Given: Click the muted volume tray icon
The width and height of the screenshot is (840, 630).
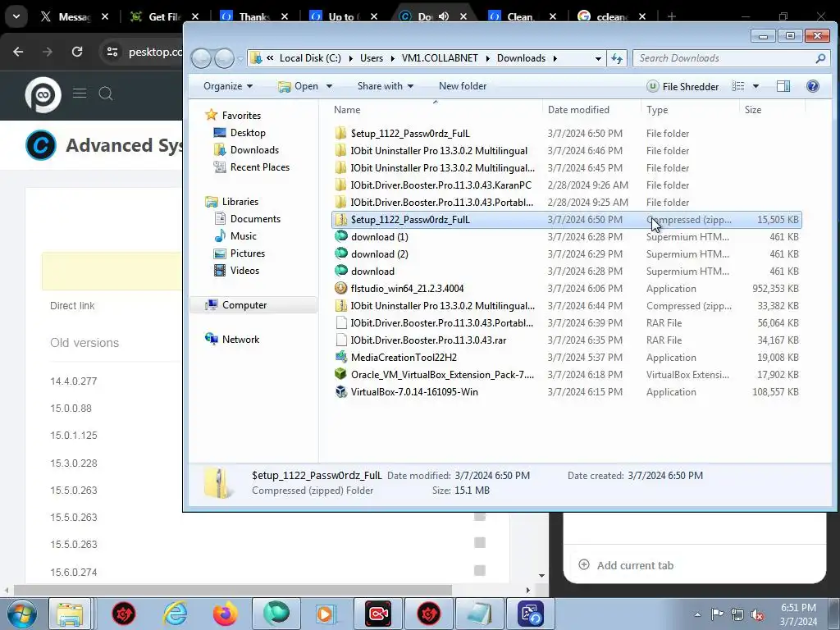Looking at the screenshot, I should (x=757, y=614).
